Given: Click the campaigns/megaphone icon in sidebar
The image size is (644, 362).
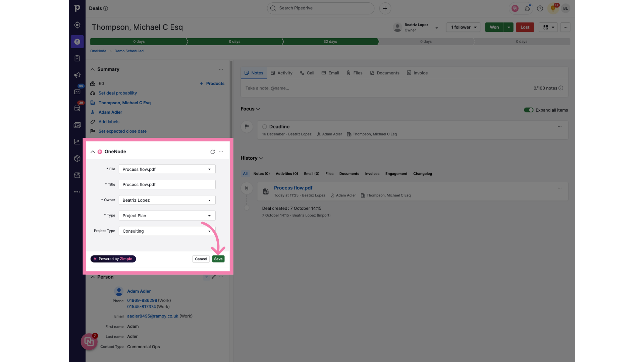Looking at the screenshot, I should (x=77, y=75).
